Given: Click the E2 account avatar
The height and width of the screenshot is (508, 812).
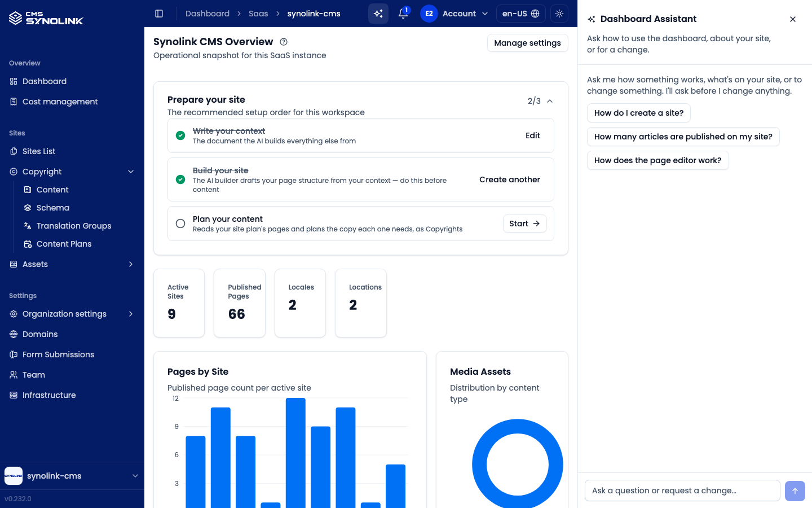Looking at the screenshot, I should coord(429,14).
